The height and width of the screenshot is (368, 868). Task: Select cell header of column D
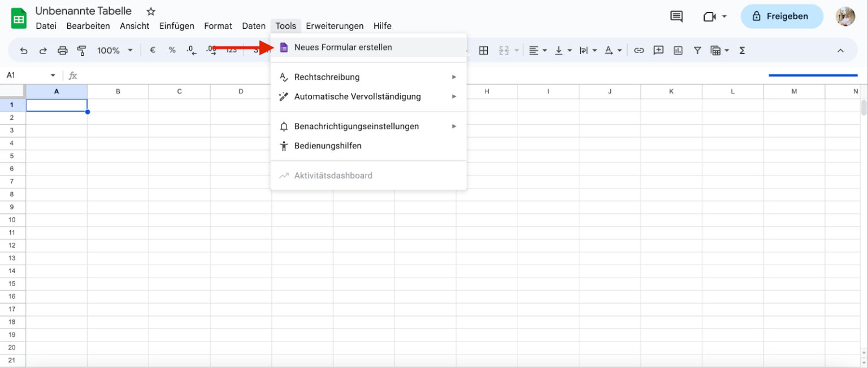click(240, 91)
